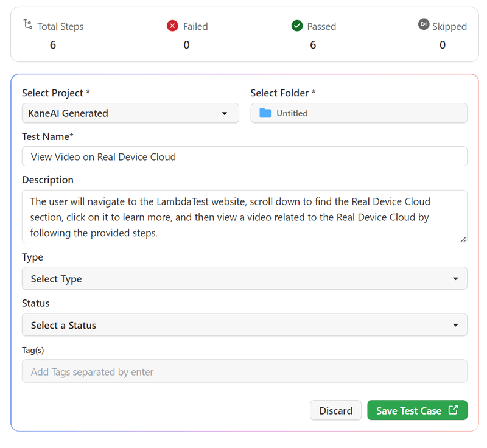Image resolution: width=487 pixels, height=448 pixels.
Task: Click the Tags input field
Action: pyautogui.click(x=245, y=371)
